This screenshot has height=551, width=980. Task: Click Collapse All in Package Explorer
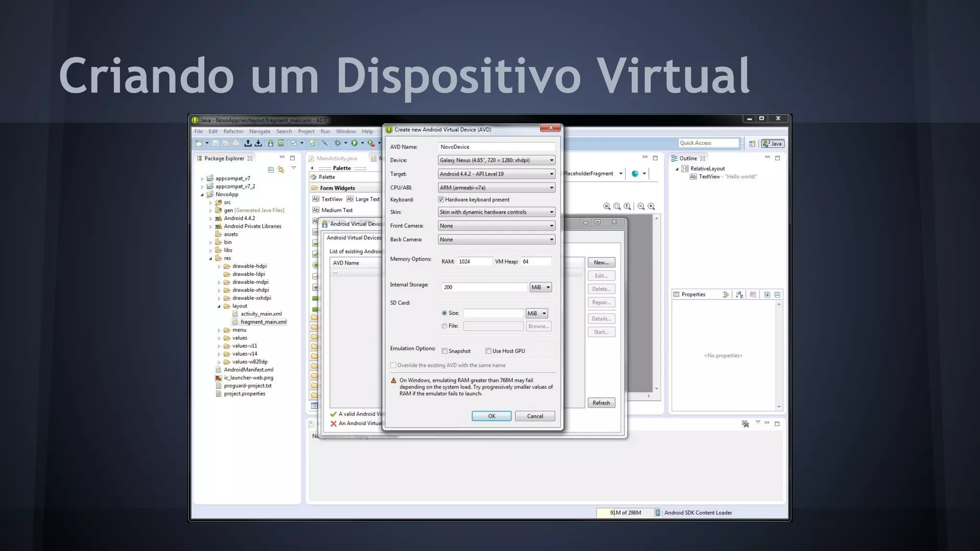click(x=271, y=170)
